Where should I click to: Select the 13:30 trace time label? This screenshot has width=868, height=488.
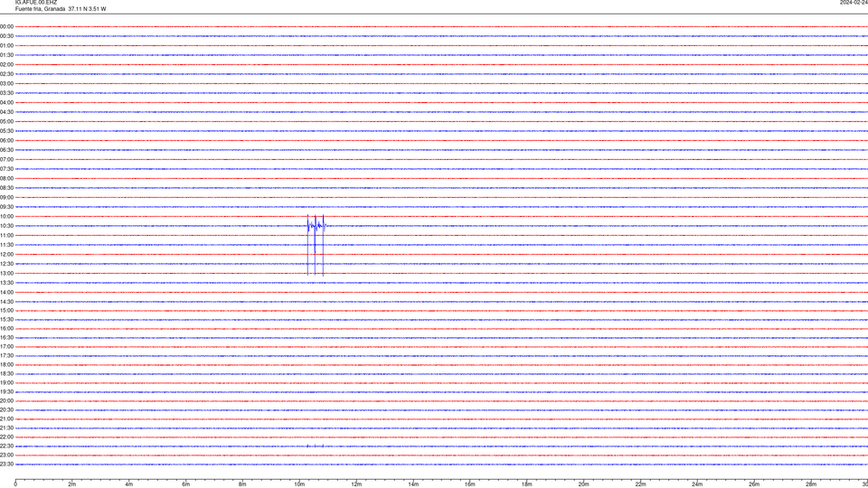6,283
